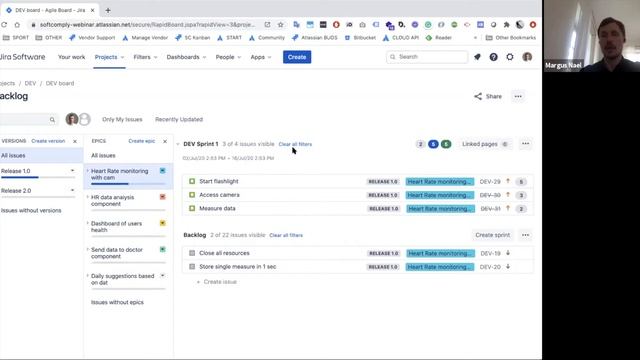Open the Jira settings gear
This screenshot has height=360, width=640.
coord(510,57)
